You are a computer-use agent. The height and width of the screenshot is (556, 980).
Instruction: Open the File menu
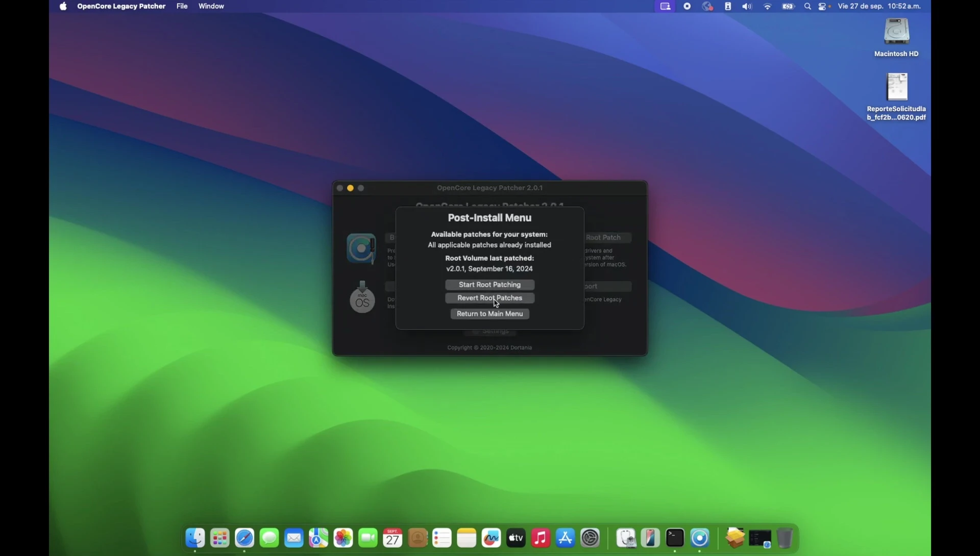pyautogui.click(x=182, y=6)
